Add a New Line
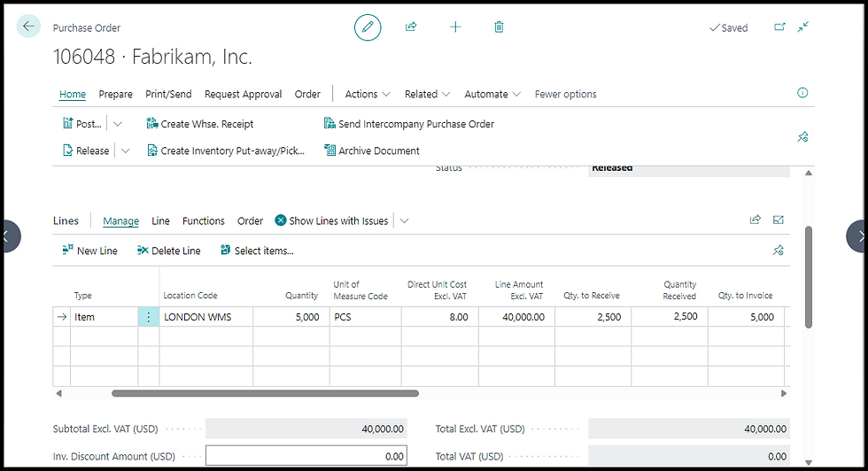868x471 pixels. [89, 251]
